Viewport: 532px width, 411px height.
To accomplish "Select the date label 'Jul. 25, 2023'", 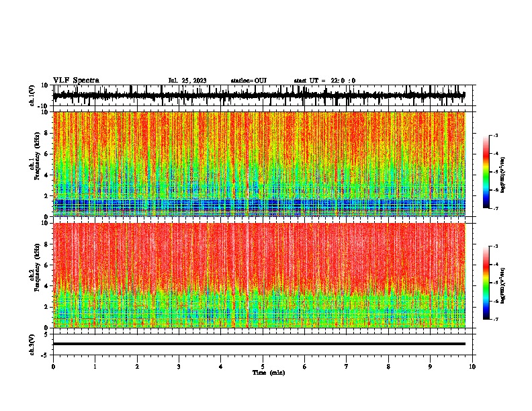I will tap(187, 81).
